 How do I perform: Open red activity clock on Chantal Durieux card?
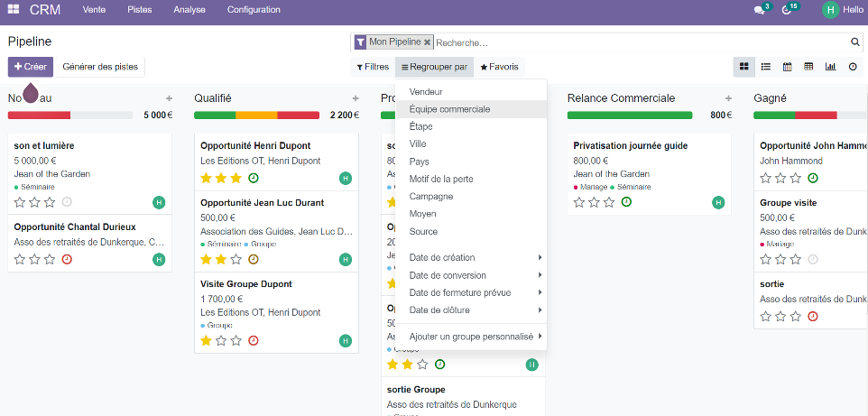coord(67,259)
